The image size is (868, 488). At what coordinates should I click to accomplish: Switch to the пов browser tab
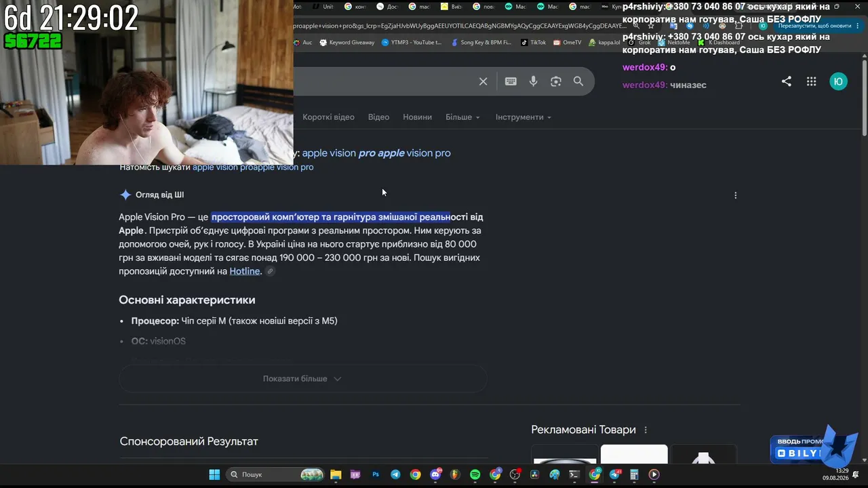484,7
